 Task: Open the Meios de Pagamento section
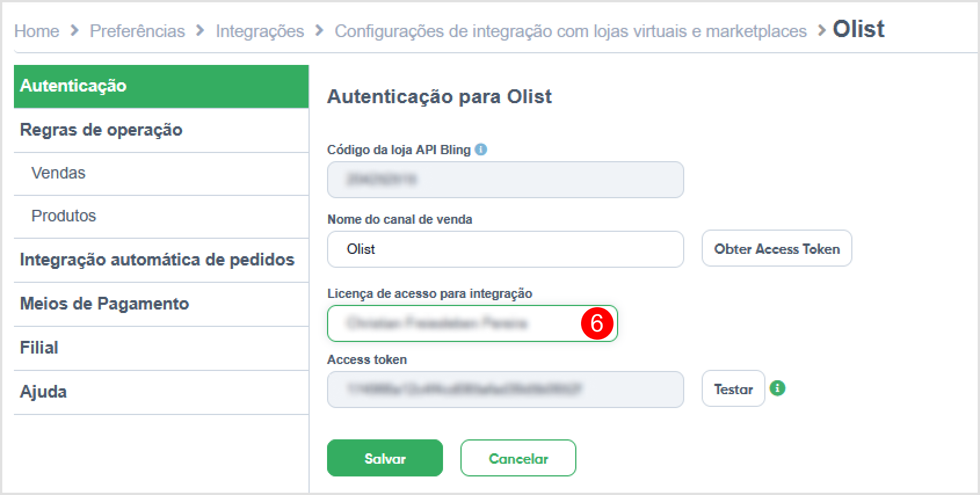coord(104,303)
